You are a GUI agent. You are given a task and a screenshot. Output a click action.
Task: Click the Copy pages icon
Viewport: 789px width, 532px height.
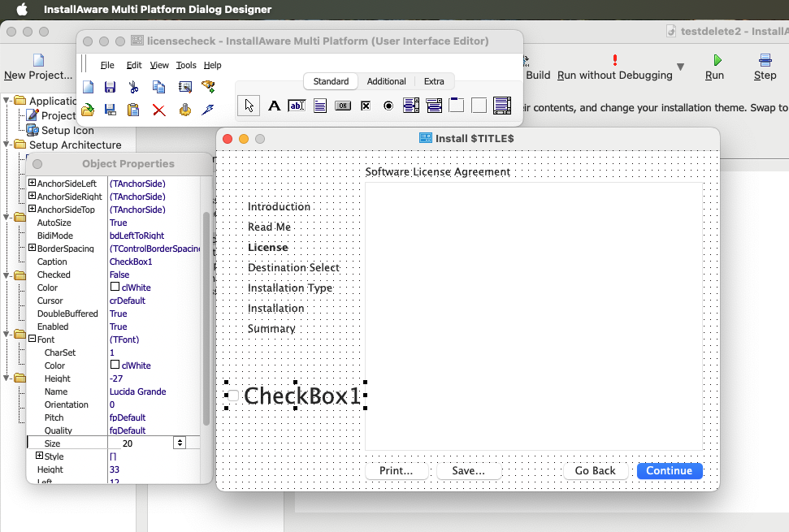tap(159, 87)
